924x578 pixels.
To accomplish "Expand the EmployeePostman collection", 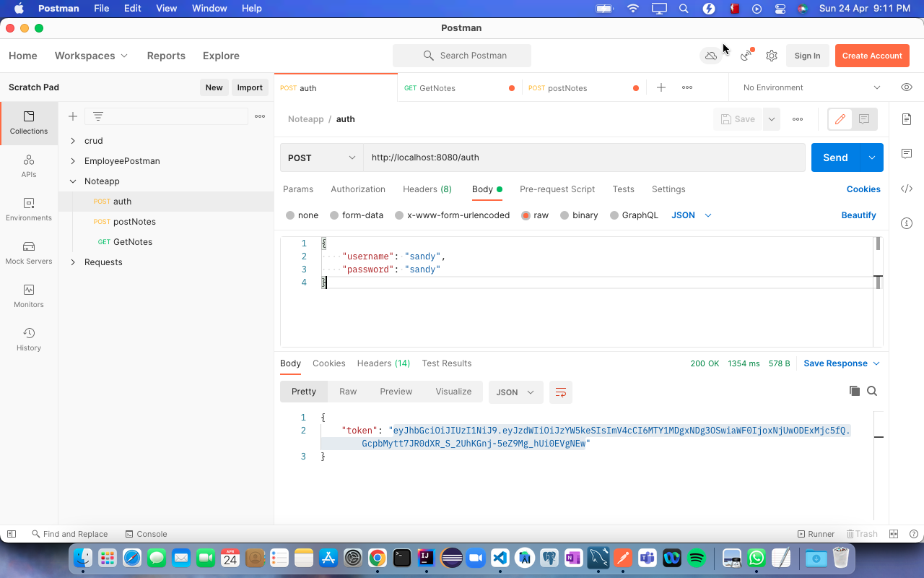I will pyautogui.click(x=73, y=161).
